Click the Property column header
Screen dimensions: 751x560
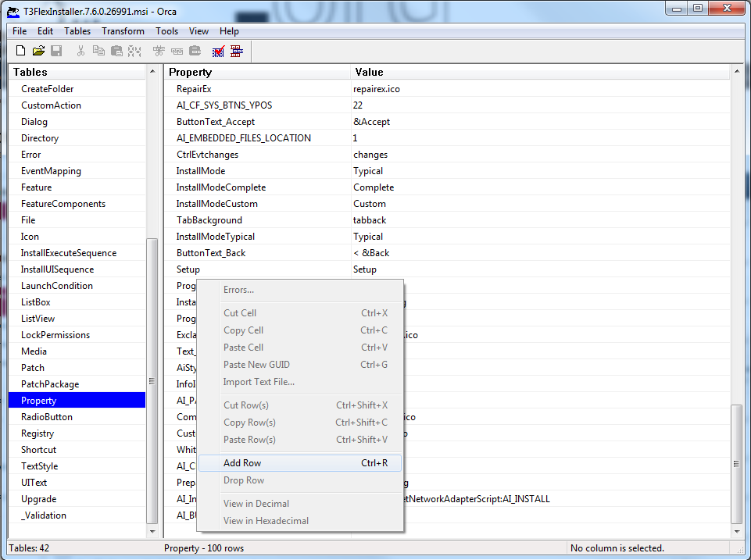point(257,72)
